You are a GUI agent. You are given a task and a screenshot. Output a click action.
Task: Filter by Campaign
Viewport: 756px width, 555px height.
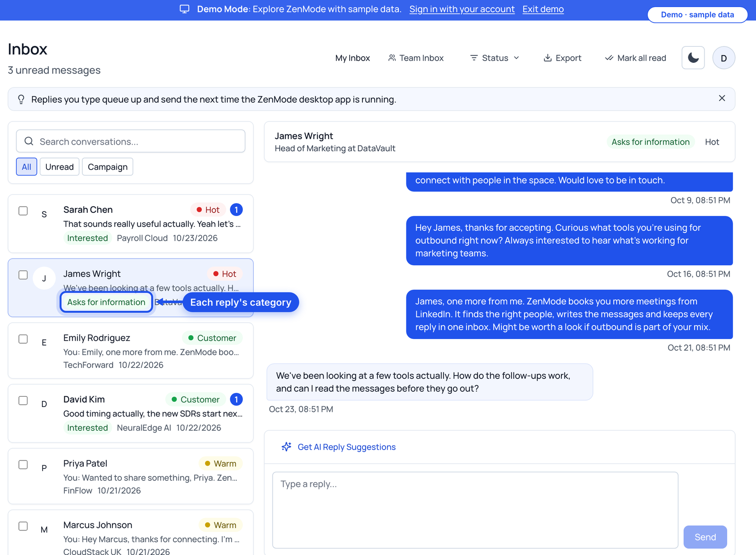pyautogui.click(x=108, y=167)
